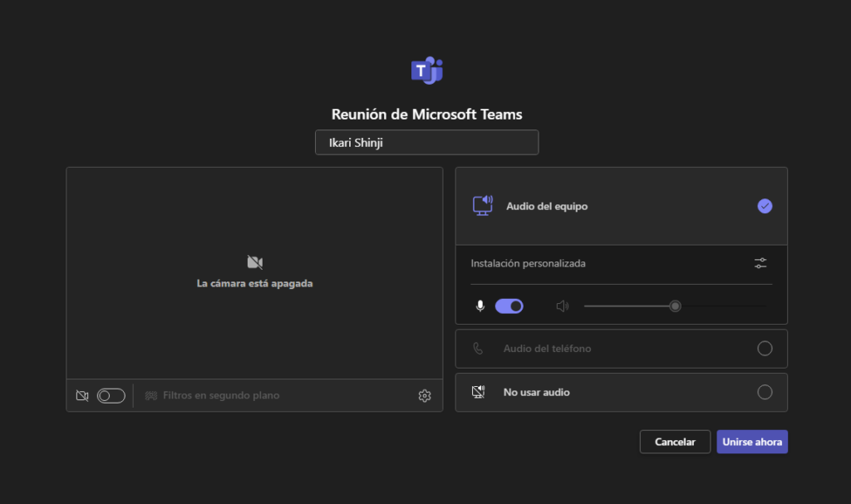Click the background filters icon
The width and height of the screenshot is (851, 504).
point(151,395)
